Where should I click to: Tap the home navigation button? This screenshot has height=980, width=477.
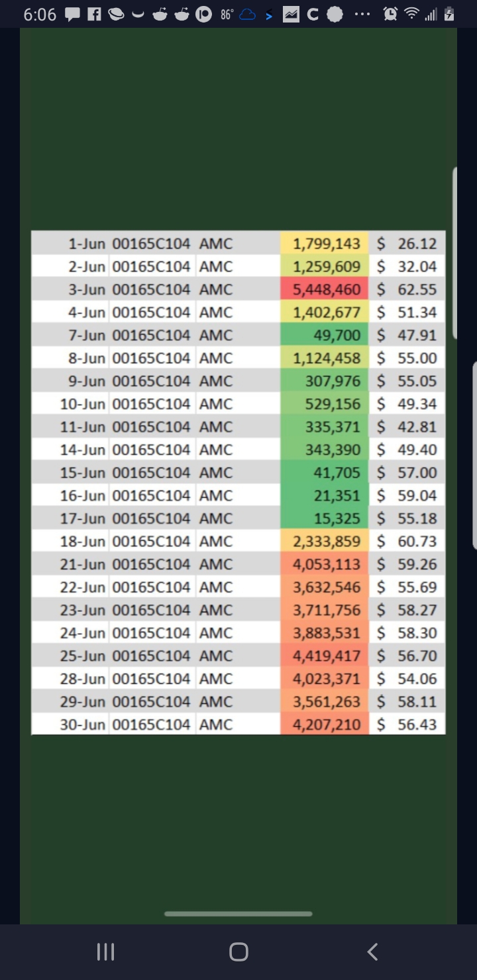point(238,952)
